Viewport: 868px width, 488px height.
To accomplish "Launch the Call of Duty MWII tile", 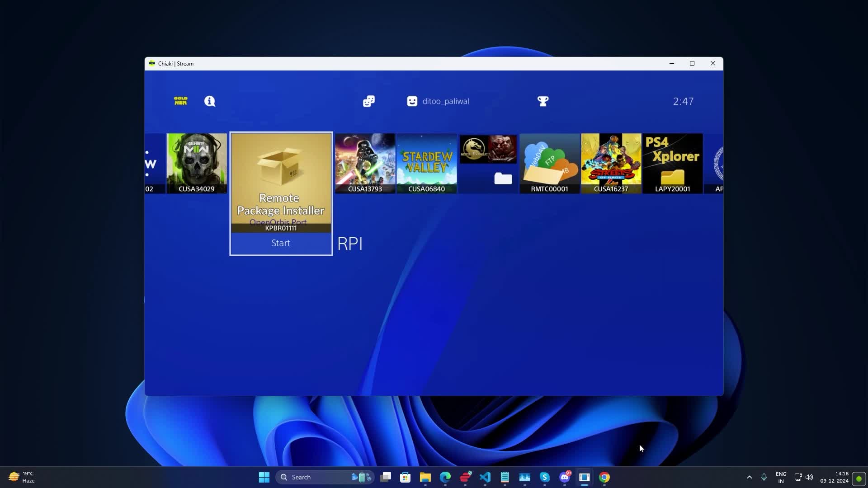I will 196,164.
